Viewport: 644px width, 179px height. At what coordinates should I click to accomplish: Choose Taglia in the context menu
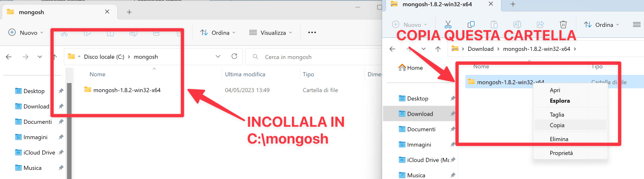(557, 115)
